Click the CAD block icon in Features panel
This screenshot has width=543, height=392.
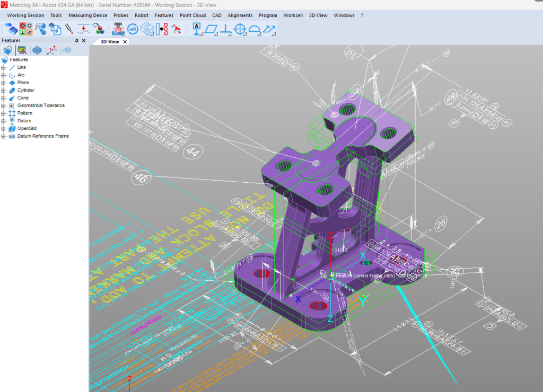pyautogui.click(x=37, y=50)
